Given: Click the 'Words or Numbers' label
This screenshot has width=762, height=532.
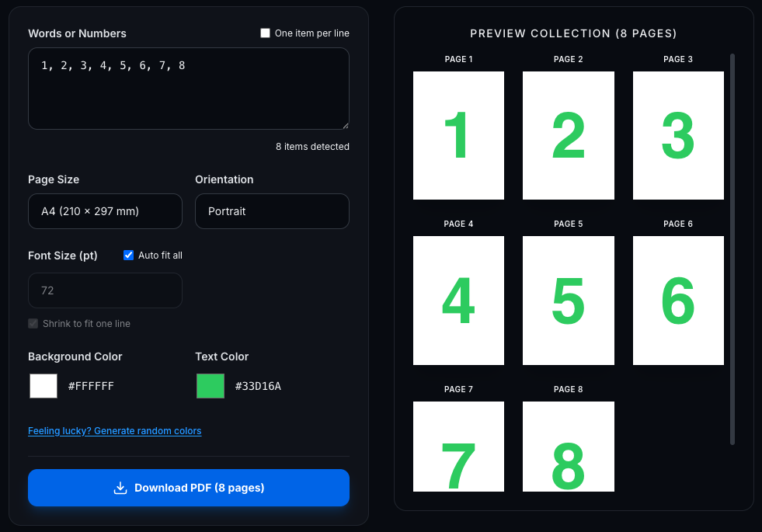Looking at the screenshot, I should tap(77, 33).
